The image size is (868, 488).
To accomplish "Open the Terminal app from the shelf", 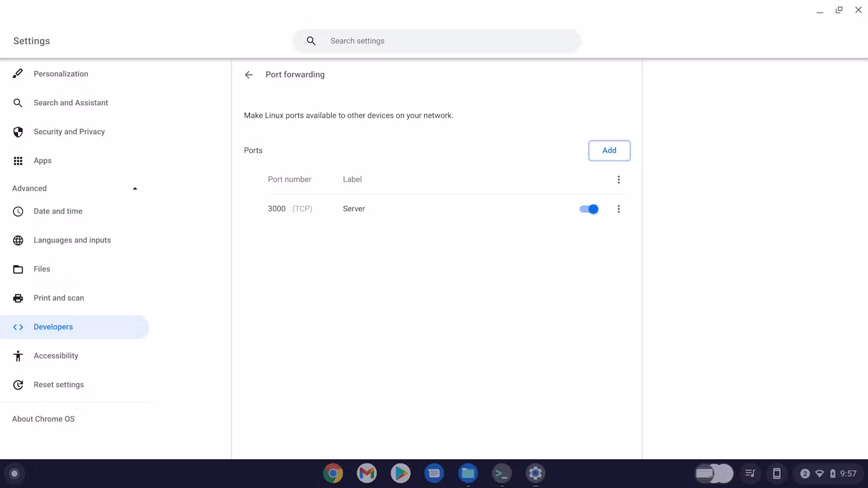I will 501,473.
